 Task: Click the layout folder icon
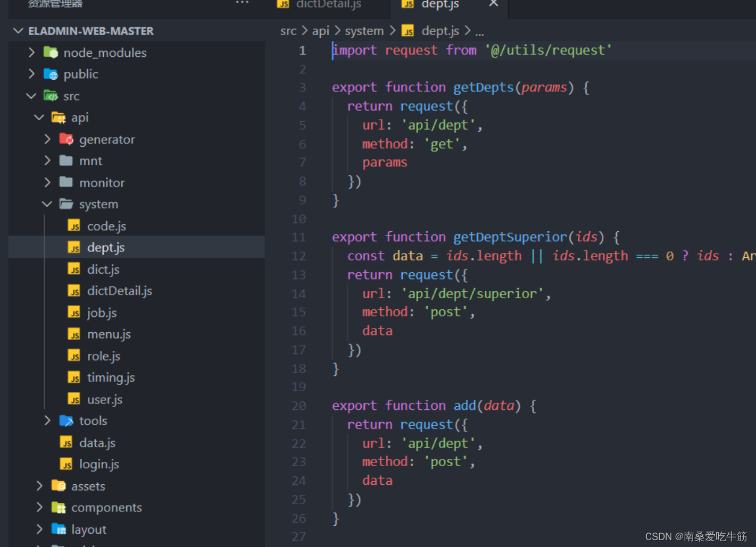tap(59, 529)
